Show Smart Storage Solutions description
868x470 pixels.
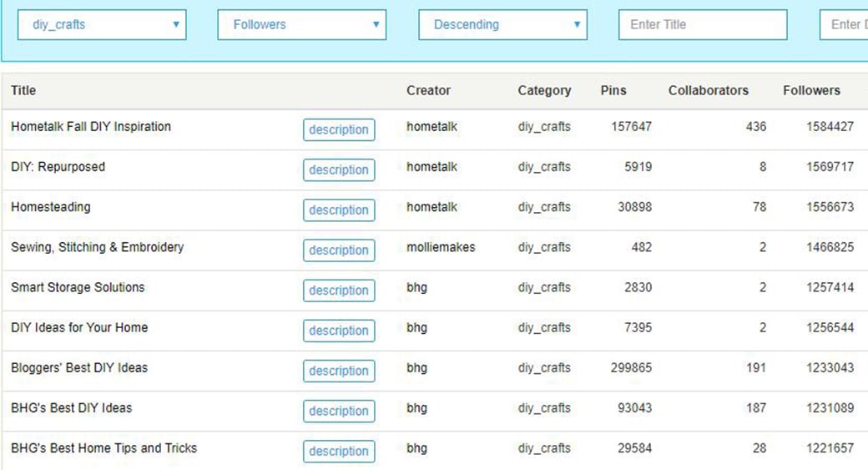click(x=338, y=291)
